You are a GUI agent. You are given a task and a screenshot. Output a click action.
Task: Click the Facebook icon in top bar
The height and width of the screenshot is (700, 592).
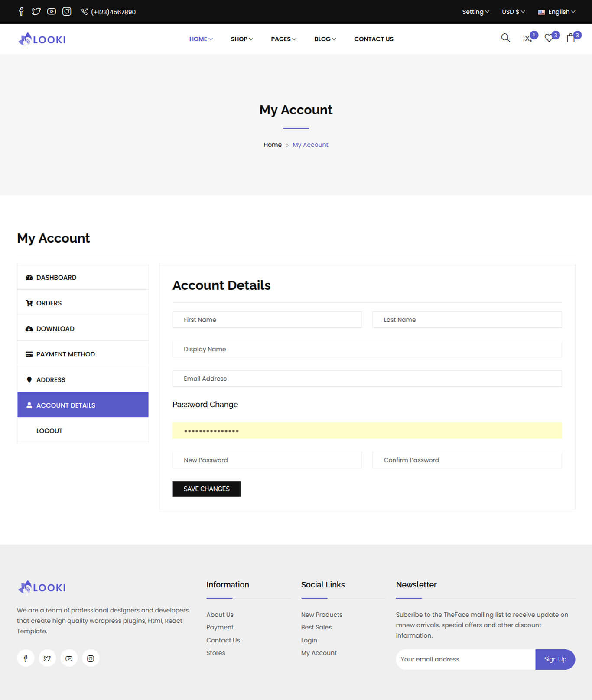coord(21,12)
